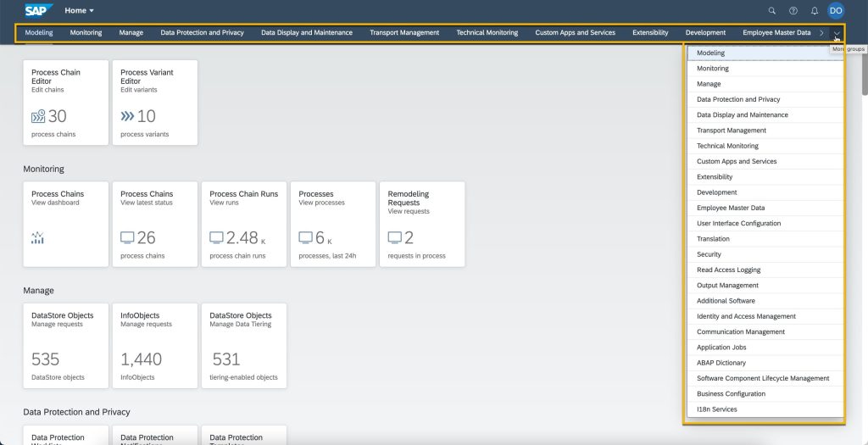Select Translation in the groups list
The image size is (868, 445).
pyautogui.click(x=765, y=239)
